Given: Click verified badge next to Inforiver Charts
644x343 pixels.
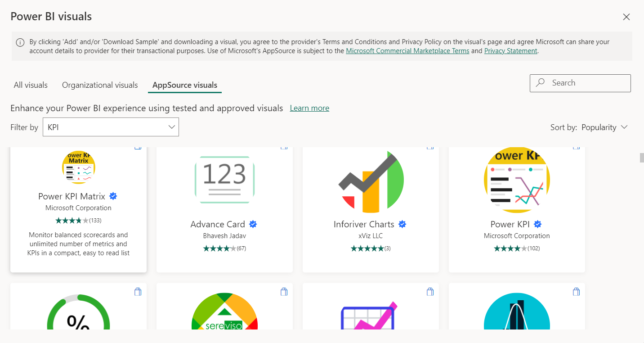Looking at the screenshot, I should tap(402, 224).
